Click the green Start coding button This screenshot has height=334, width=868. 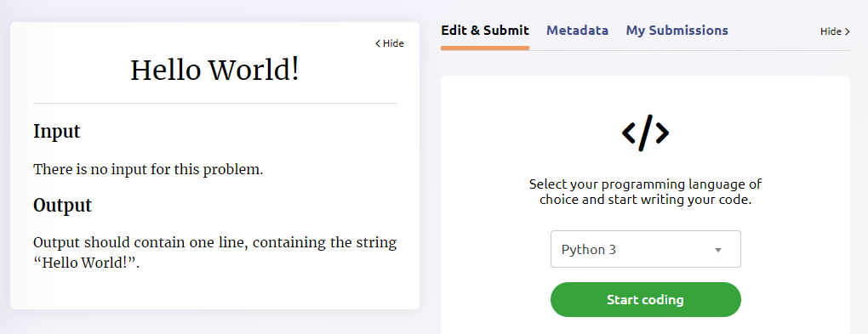tap(645, 300)
